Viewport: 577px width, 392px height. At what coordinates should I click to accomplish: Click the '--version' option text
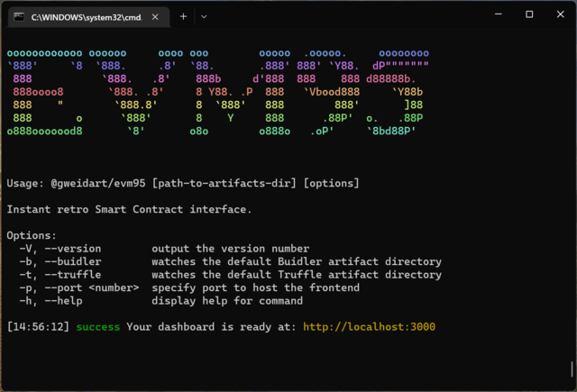coord(69,249)
